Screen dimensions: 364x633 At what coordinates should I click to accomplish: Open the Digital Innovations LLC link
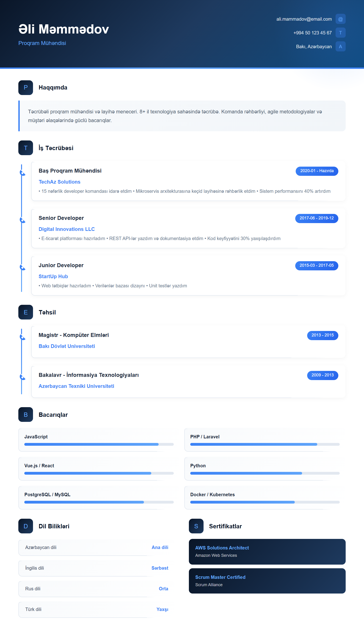[66, 229]
